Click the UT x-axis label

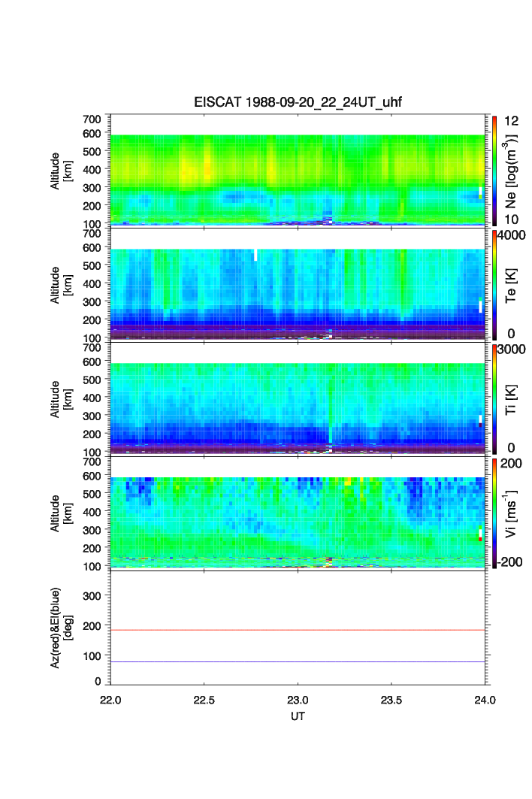(x=298, y=716)
